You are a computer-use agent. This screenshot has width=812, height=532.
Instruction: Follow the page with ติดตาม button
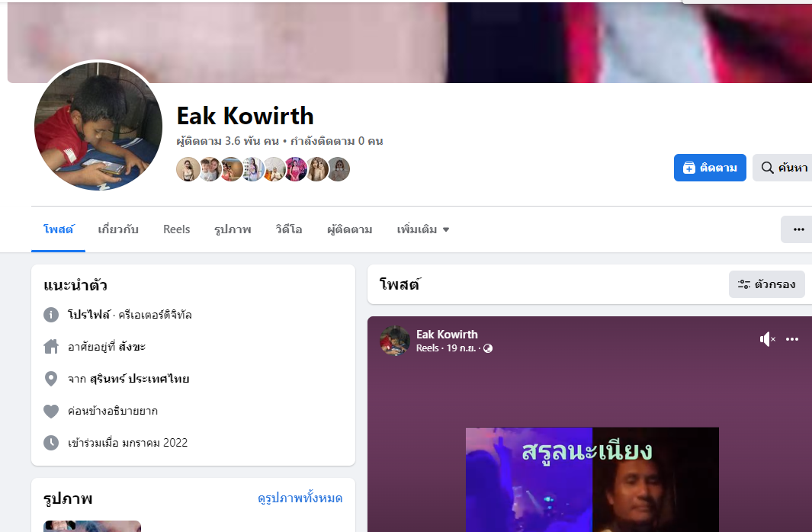coord(710,168)
